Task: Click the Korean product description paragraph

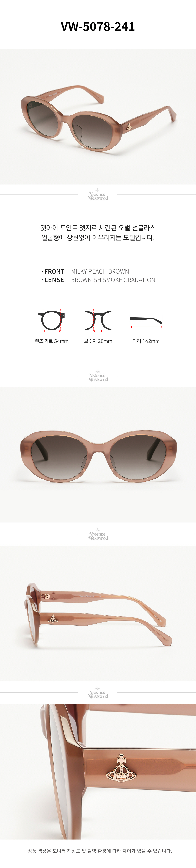Action: click(x=98, y=233)
